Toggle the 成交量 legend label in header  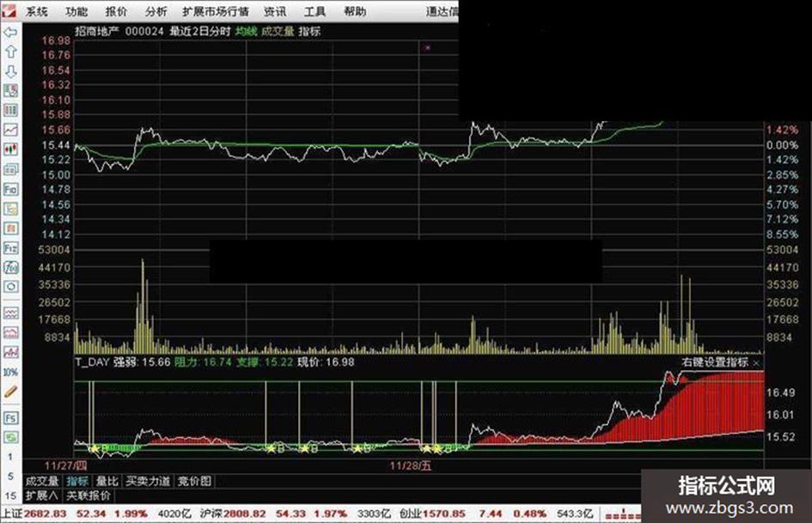point(278,31)
